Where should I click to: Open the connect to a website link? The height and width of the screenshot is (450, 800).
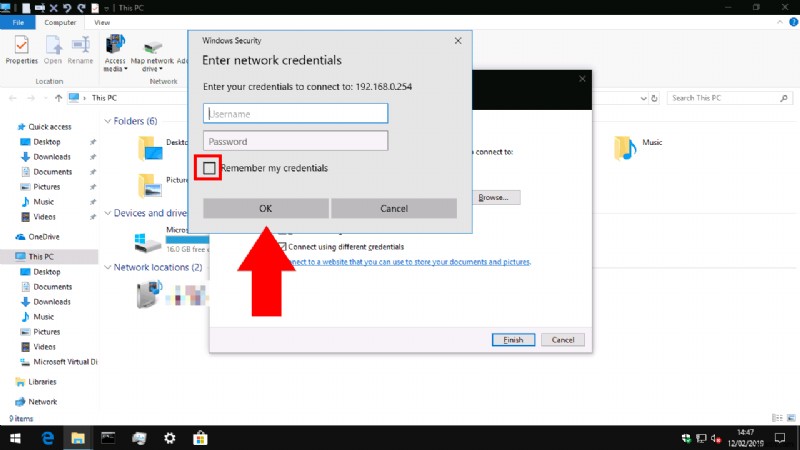410,262
